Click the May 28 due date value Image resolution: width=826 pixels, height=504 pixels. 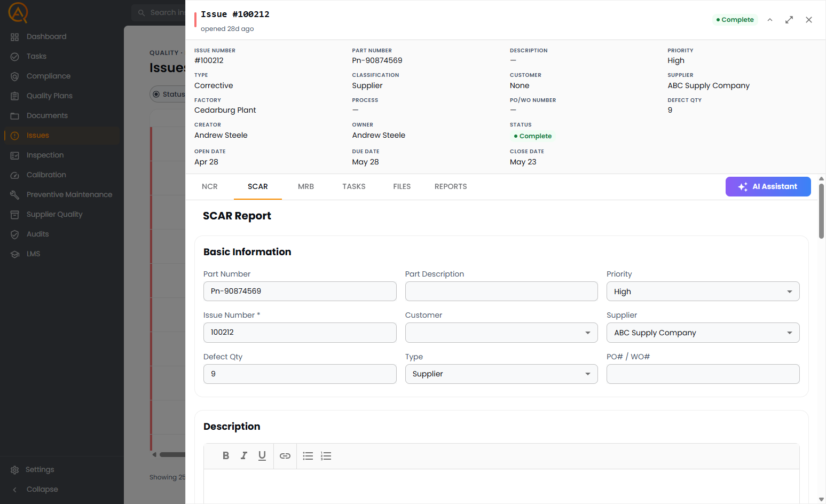(x=365, y=162)
